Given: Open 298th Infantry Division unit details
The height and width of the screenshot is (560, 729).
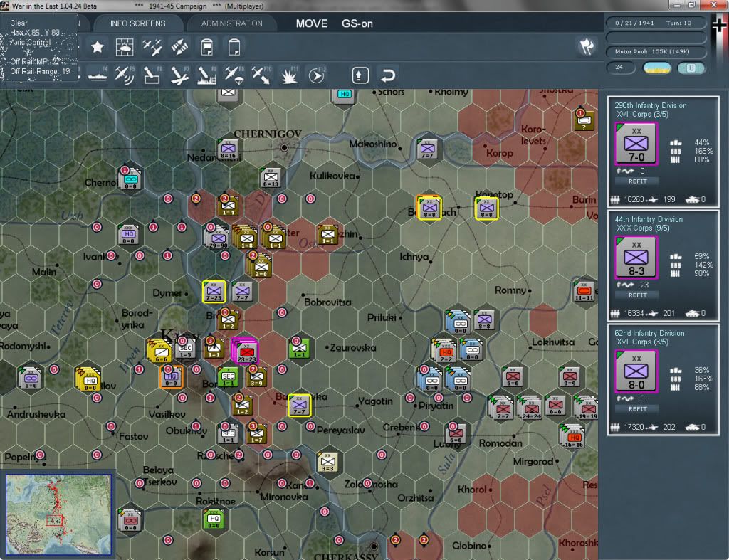Looking at the screenshot, I should pos(651,105).
